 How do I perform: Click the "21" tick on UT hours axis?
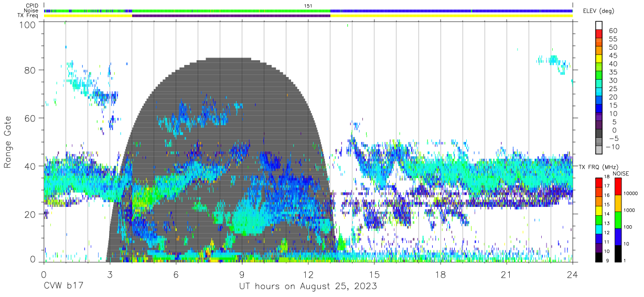pos(506,274)
